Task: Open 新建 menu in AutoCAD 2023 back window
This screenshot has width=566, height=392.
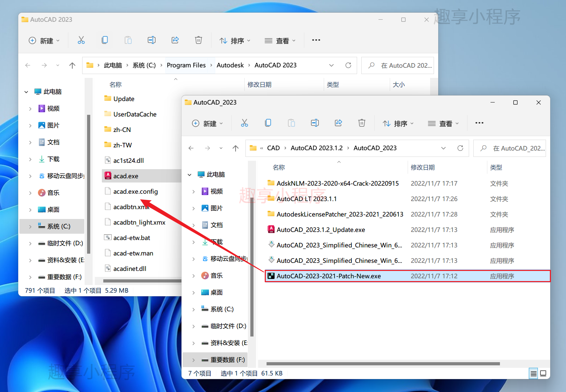Action: 44,41
